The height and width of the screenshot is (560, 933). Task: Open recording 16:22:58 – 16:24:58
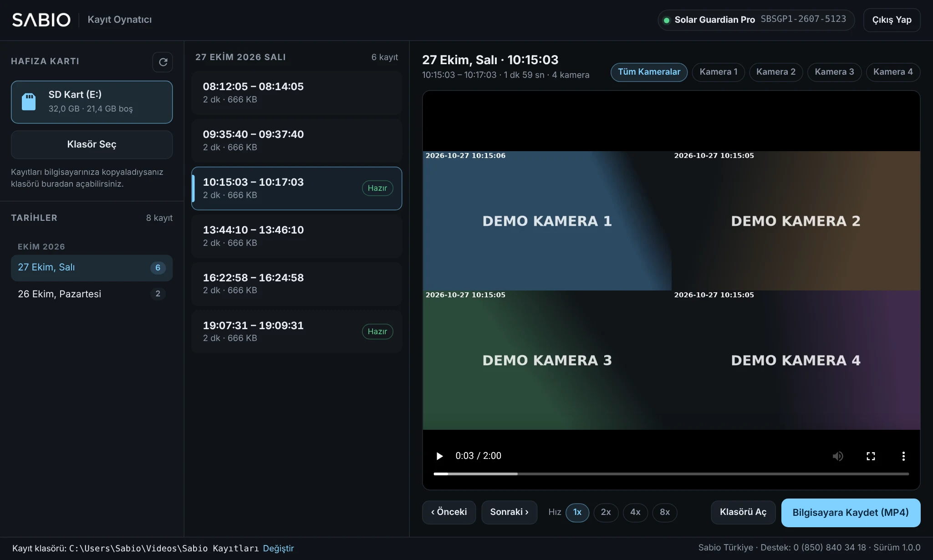[x=296, y=284]
